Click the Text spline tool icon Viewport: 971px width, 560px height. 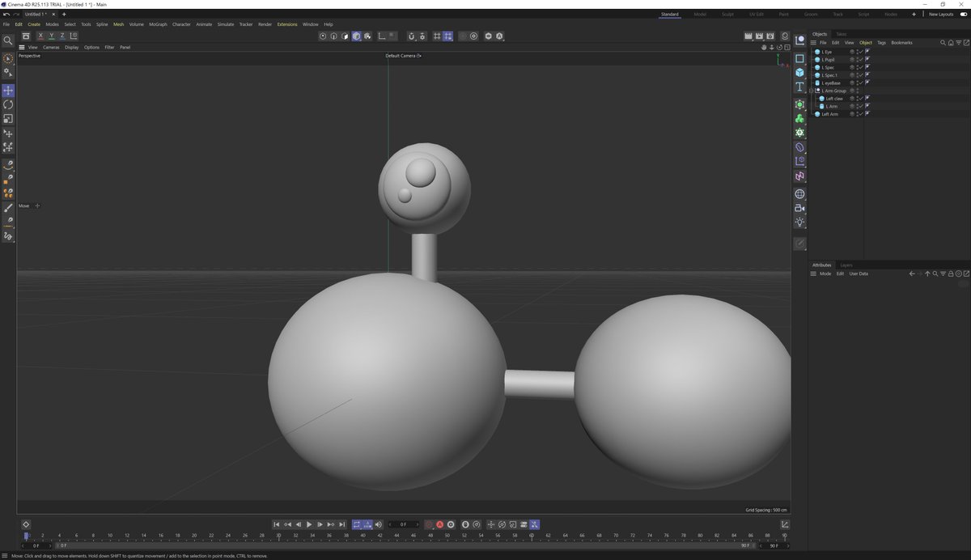(799, 87)
